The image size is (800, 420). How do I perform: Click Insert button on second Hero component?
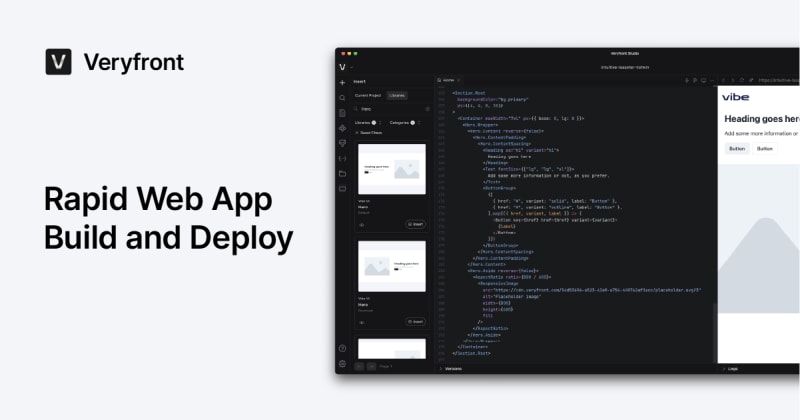tap(416, 321)
